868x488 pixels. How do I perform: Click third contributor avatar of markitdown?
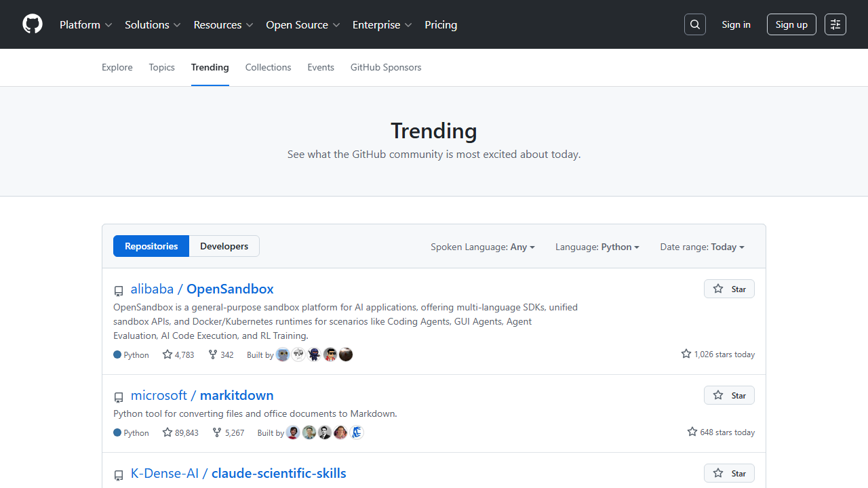[325, 432]
